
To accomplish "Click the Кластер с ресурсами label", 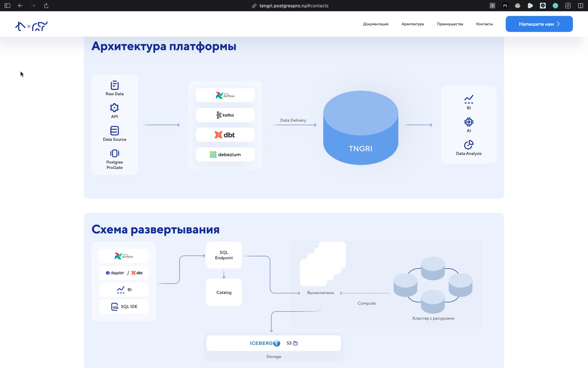I will 433,318.
